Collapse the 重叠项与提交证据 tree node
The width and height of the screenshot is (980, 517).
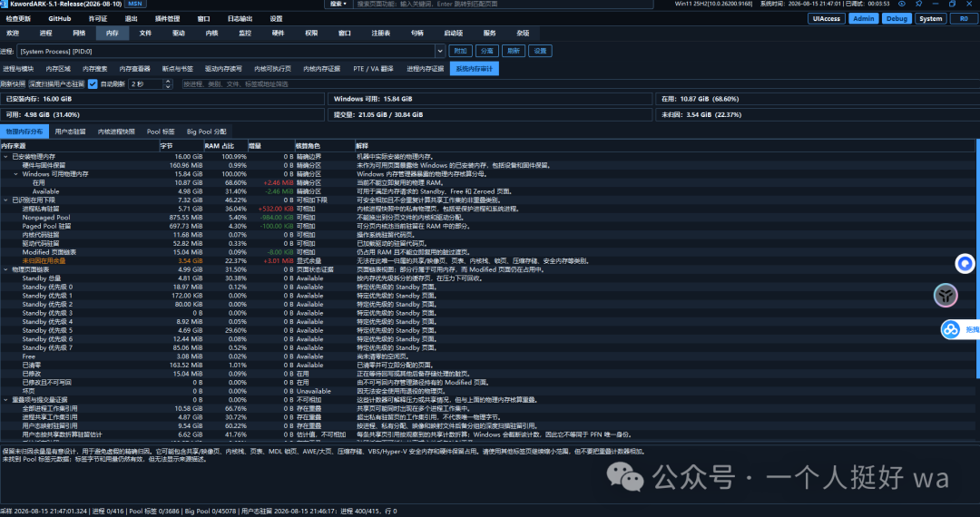point(5,400)
